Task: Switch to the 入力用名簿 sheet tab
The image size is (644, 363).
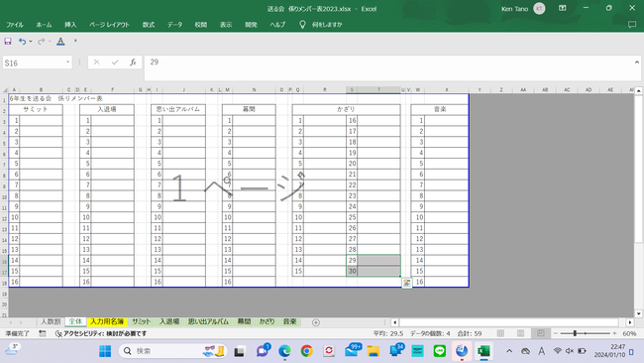Action: pos(107,322)
